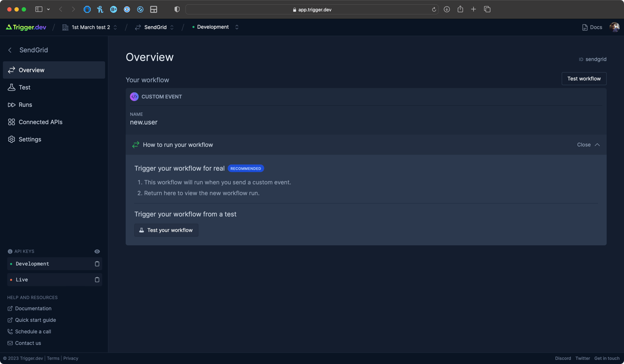624x364 pixels.
Task: Open the Documentation link
Action: [x=29, y=309]
